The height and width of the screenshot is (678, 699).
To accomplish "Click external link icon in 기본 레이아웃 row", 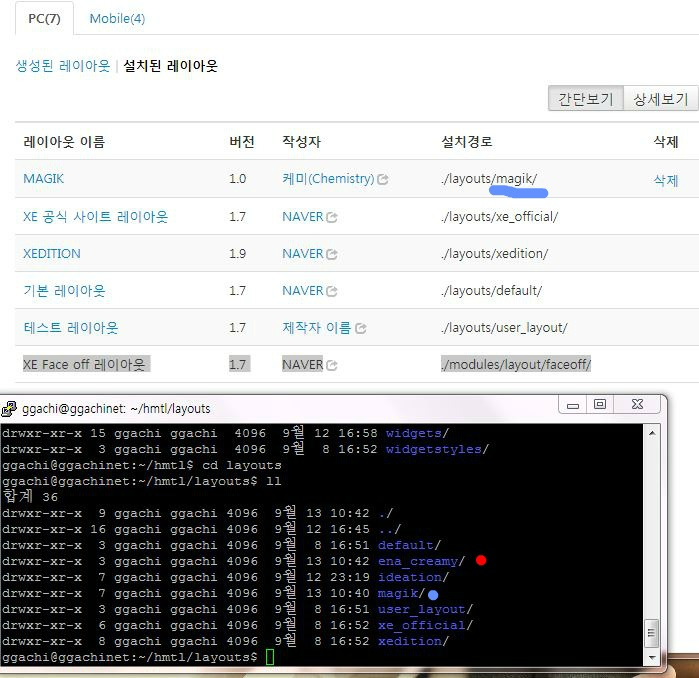I will [332, 291].
